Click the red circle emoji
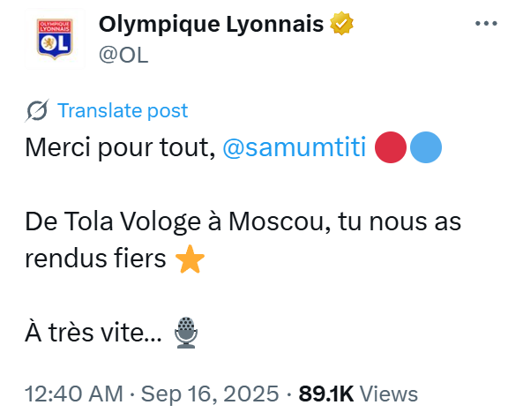Image resolution: width=523 pixels, height=420 pixels. click(391, 147)
